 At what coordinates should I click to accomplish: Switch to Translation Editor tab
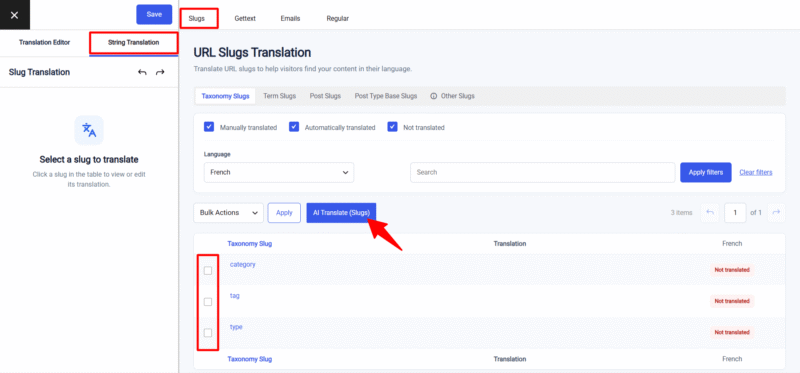pyautogui.click(x=44, y=42)
